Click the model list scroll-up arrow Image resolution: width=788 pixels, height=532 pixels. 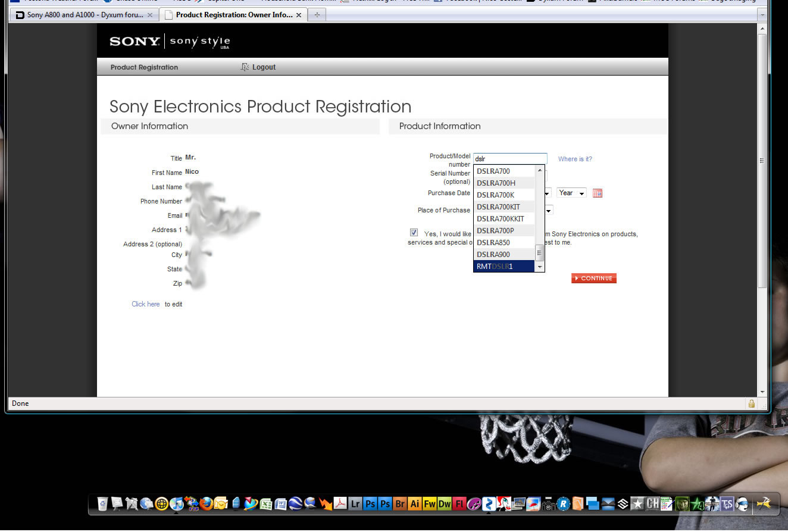(x=540, y=170)
